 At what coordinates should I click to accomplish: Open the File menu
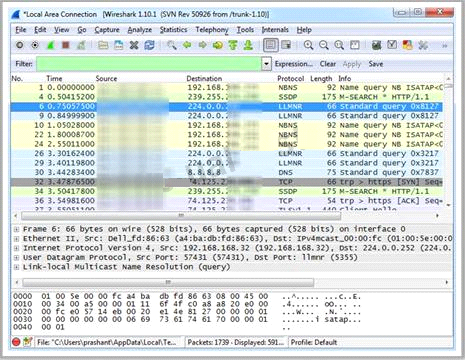pyautogui.click(x=21, y=30)
